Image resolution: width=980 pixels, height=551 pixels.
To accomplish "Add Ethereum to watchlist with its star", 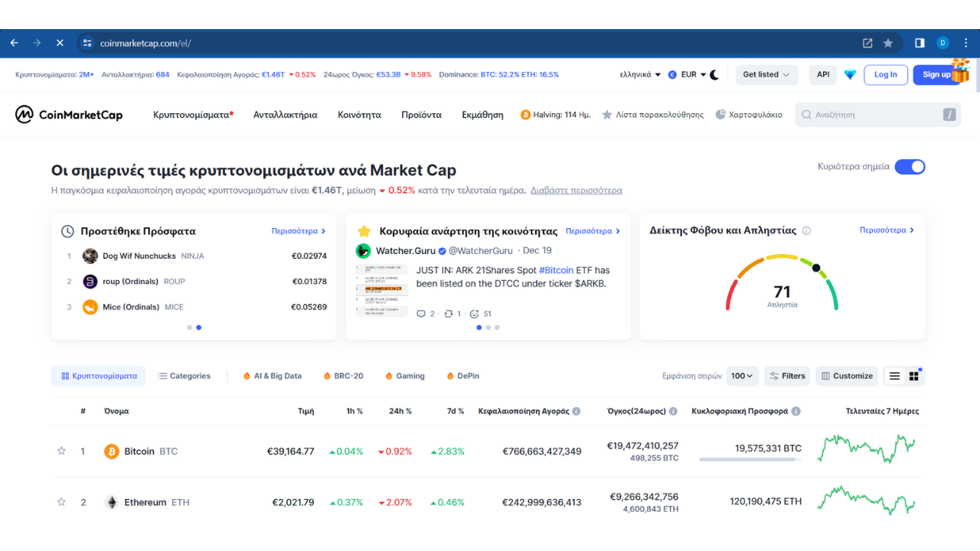I will [61, 502].
